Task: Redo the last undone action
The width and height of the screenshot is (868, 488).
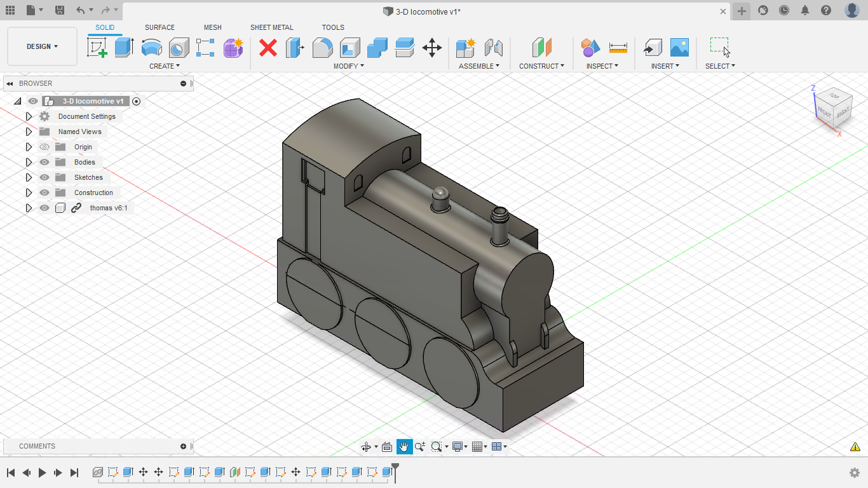Action: point(105,10)
